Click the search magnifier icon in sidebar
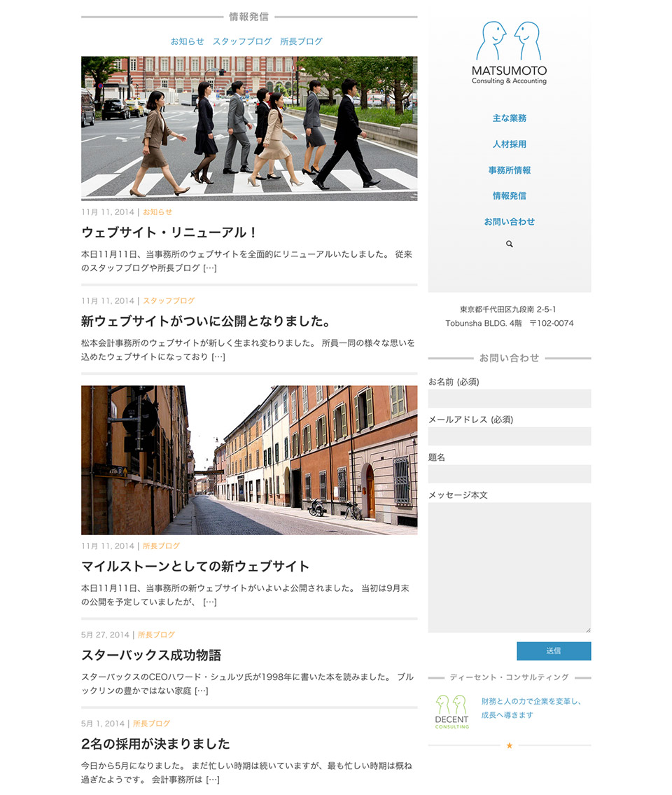 (x=510, y=244)
